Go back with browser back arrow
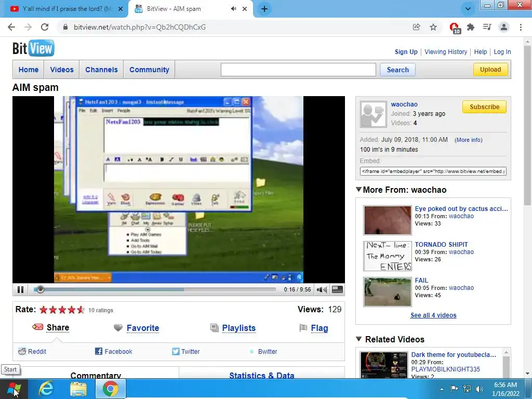Image resolution: width=532 pixels, height=399 pixels. point(11,27)
